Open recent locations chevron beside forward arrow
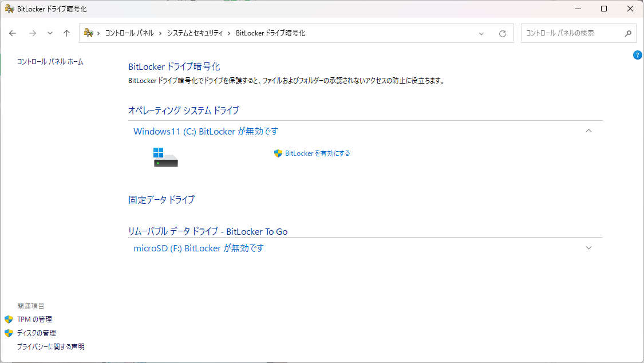This screenshot has height=363, width=644. coord(50,33)
